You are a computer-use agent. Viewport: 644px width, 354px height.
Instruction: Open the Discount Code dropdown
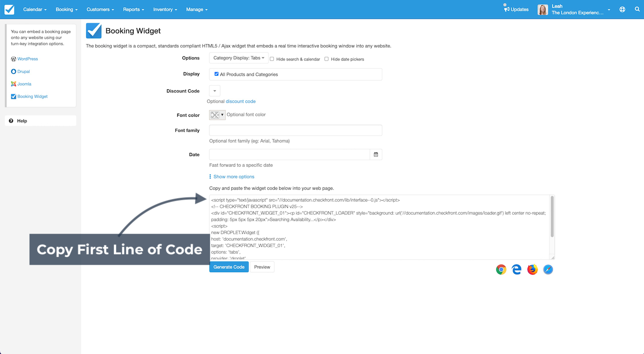pos(215,91)
